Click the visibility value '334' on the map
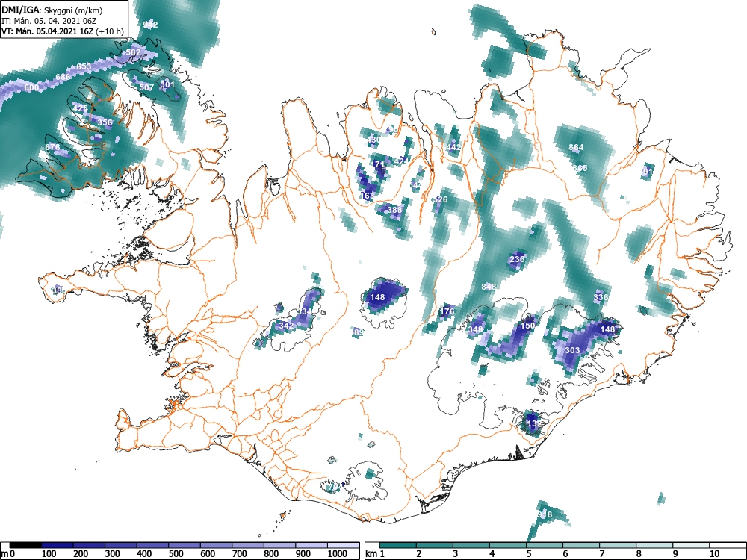 coord(303,311)
